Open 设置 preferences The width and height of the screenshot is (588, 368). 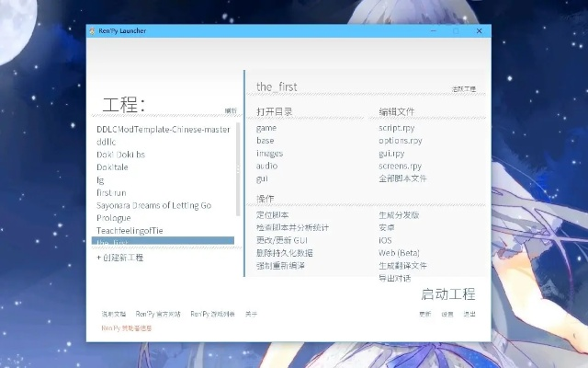[447, 314]
